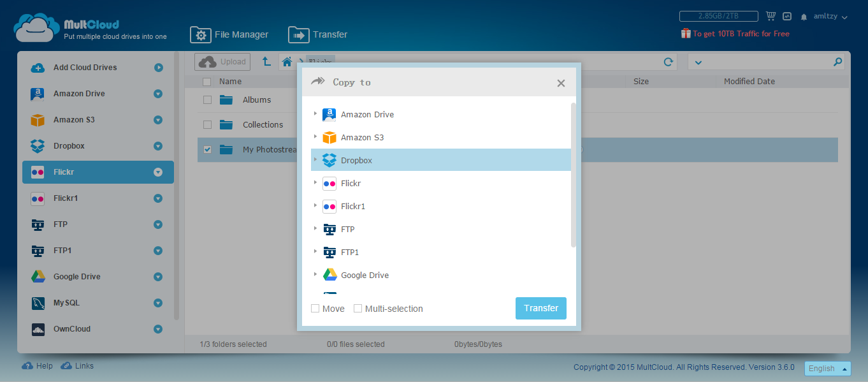The height and width of the screenshot is (382, 868).
Task: Show notifications via the bell icon
Action: pyautogui.click(x=804, y=17)
